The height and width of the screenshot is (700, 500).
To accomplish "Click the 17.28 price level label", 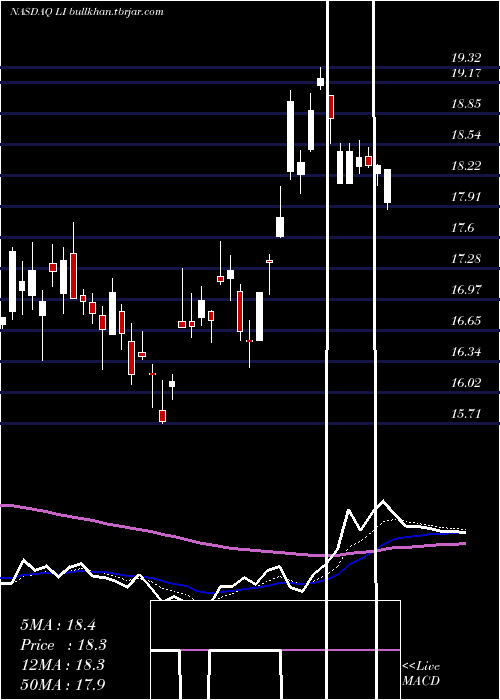I will 466,258.
